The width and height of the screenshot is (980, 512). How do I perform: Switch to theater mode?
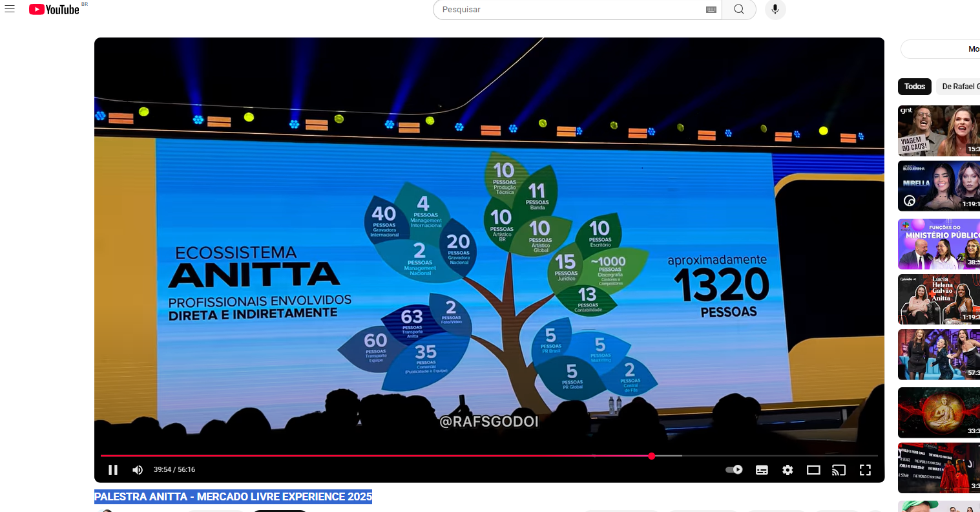(813, 470)
